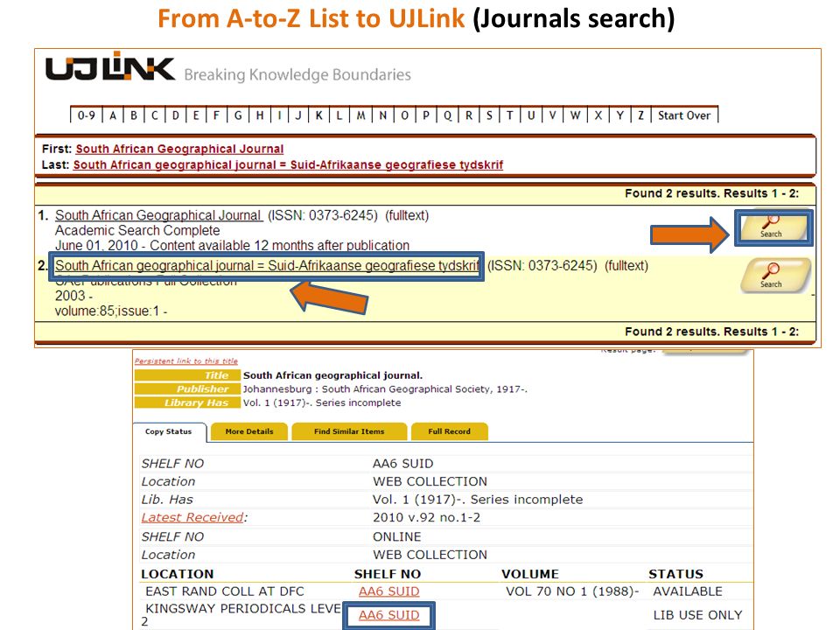Select letter W in the index

[576, 115]
